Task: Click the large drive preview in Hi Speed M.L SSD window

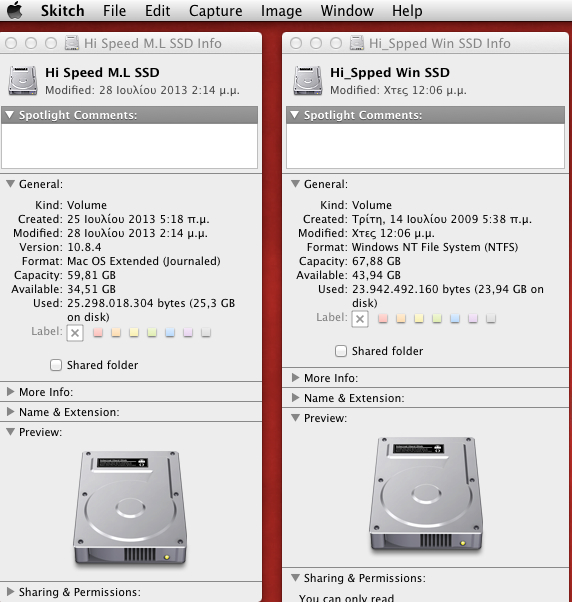Action: (130, 508)
